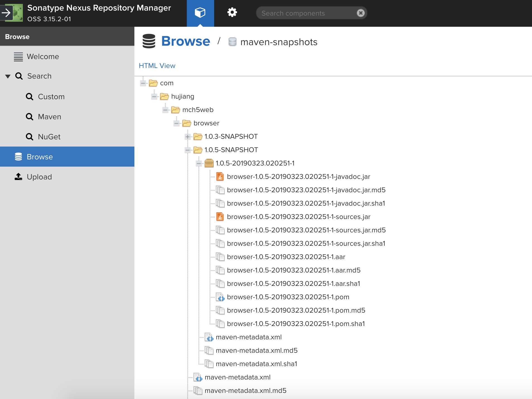Click the 1.0.5-20190323.020251-1 package box icon
532x399 pixels.
209,163
